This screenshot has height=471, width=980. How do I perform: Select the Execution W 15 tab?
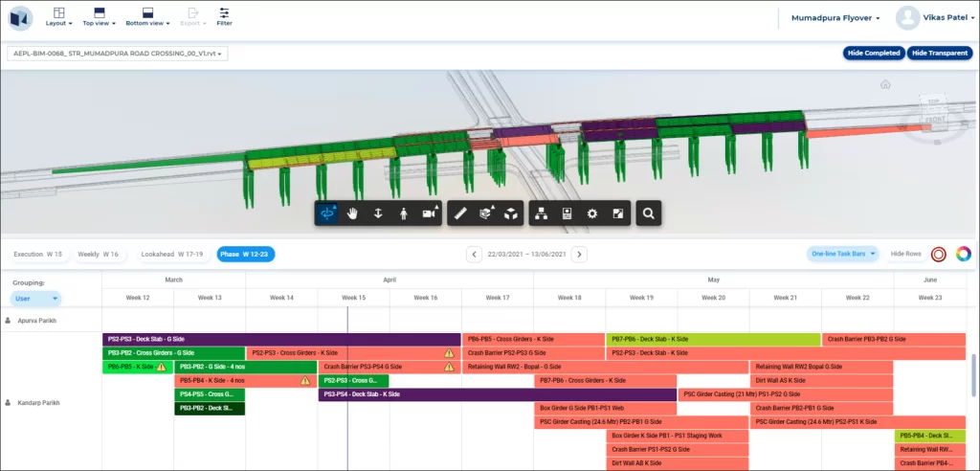point(38,254)
